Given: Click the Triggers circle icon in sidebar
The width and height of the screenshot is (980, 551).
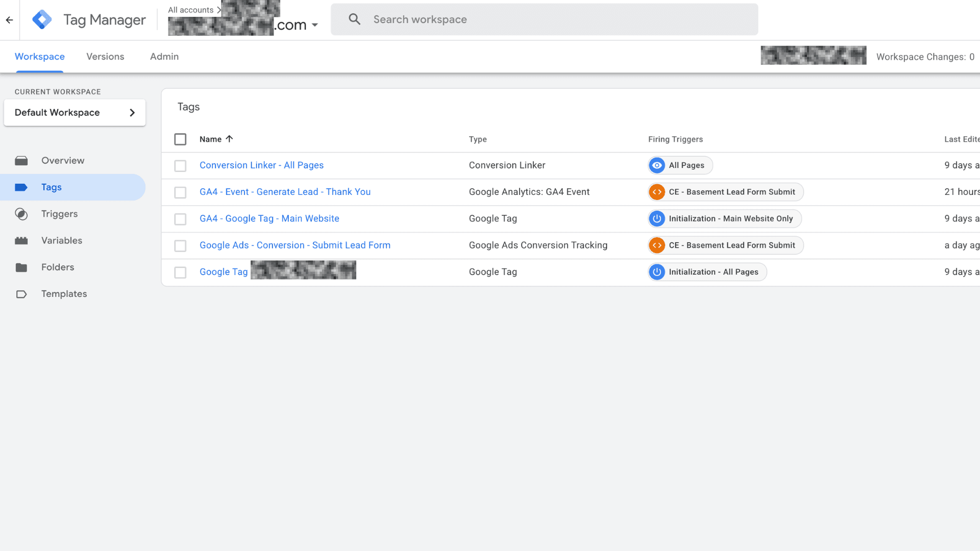Looking at the screenshot, I should tap(21, 214).
